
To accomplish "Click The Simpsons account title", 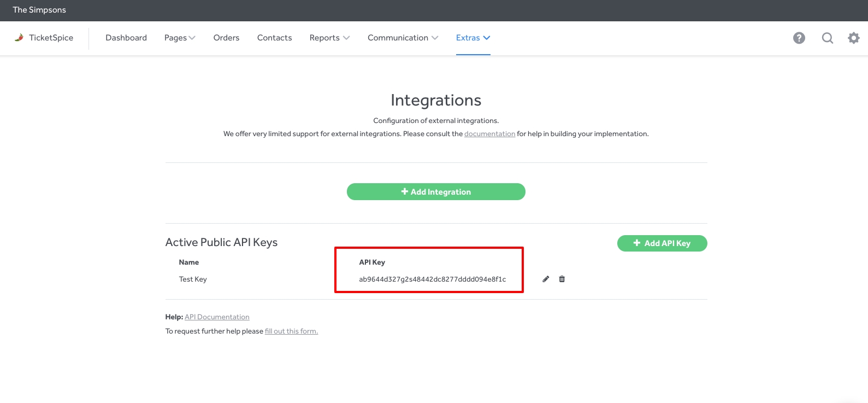I will point(39,10).
